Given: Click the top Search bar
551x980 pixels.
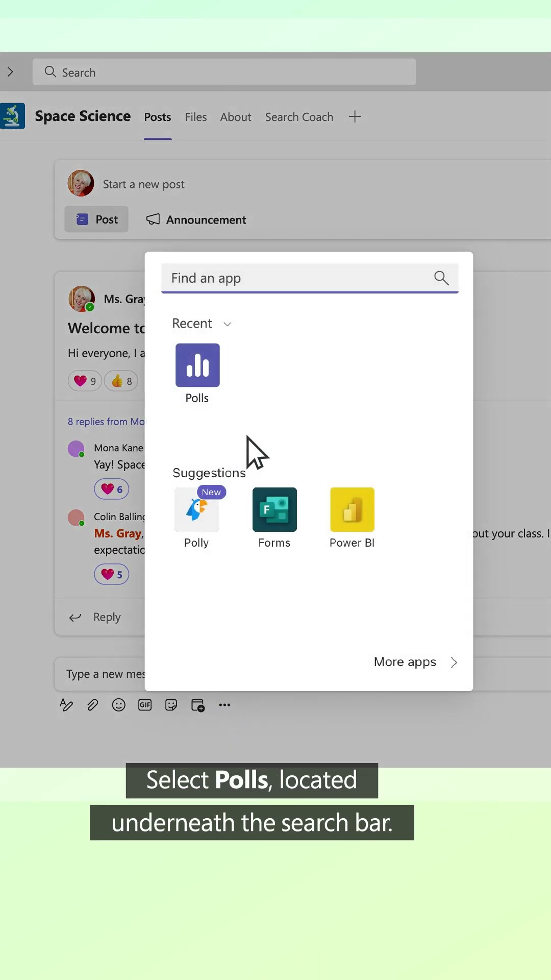Looking at the screenshot, I should point(224,72).
